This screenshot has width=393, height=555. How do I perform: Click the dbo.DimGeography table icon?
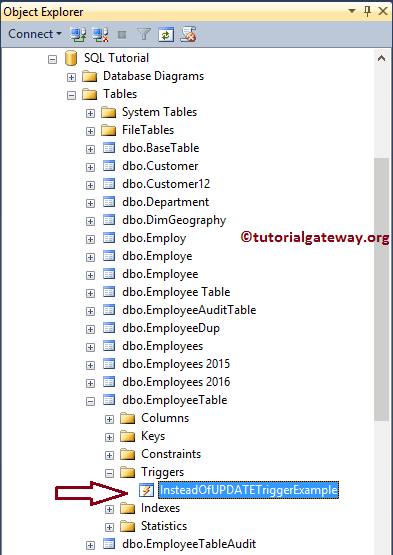(x=109, y=220)
